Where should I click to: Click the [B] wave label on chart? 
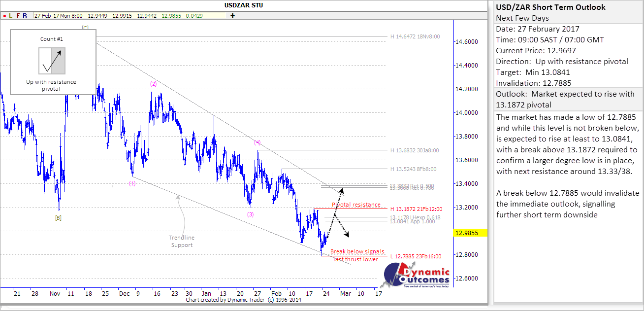pyautogui.click(x=59, y=217)
